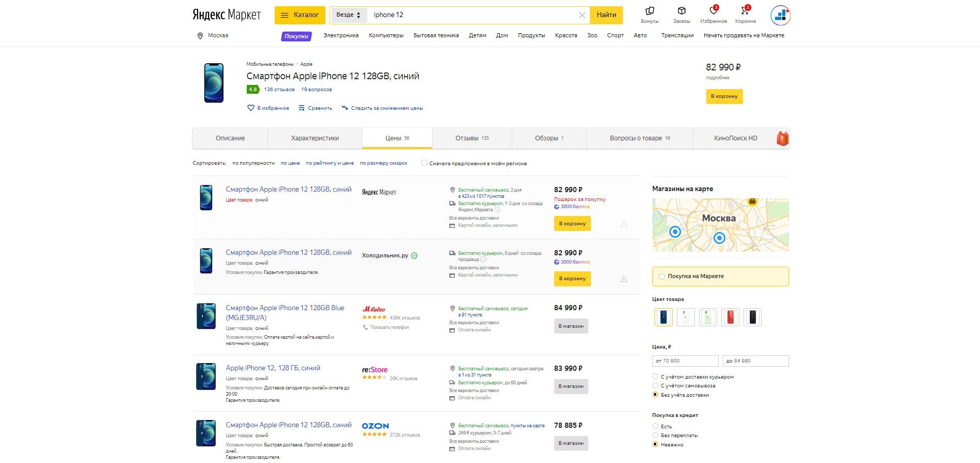Click the Яндекс Маркет logo
980x463 pixels.
point(227,15)
